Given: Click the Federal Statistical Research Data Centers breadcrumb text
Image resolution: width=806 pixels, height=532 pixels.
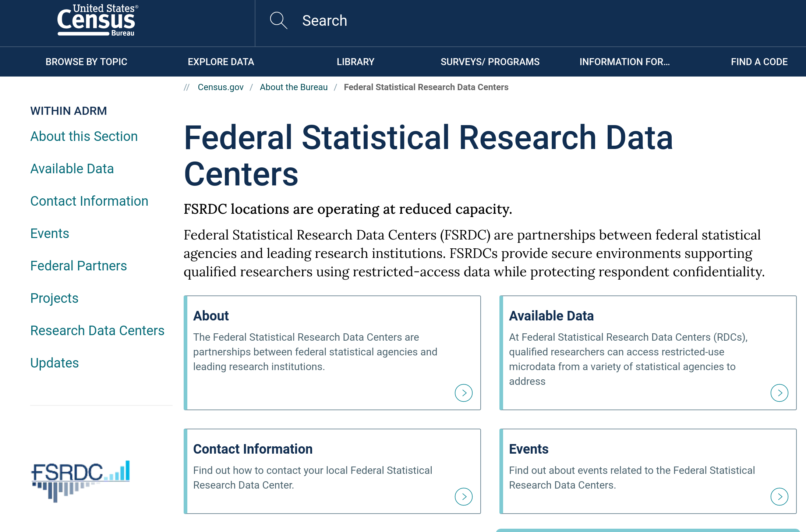Looking at the screenshot, I should point(426,87).
